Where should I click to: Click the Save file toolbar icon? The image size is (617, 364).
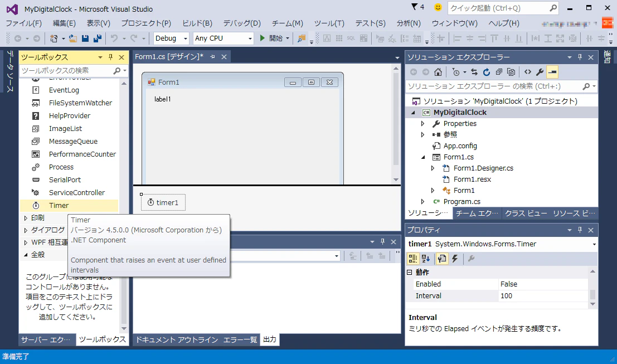(x=85, y=38)
